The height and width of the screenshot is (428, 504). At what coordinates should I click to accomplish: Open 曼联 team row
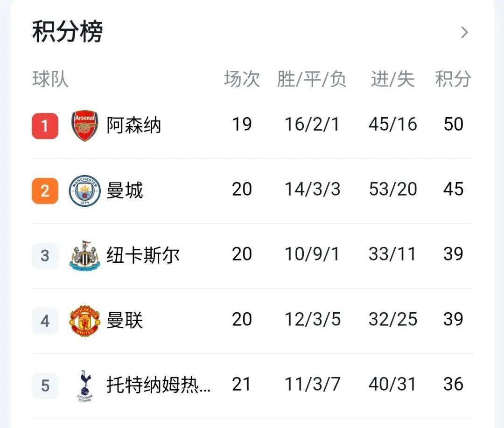click(x=252, y=321)
